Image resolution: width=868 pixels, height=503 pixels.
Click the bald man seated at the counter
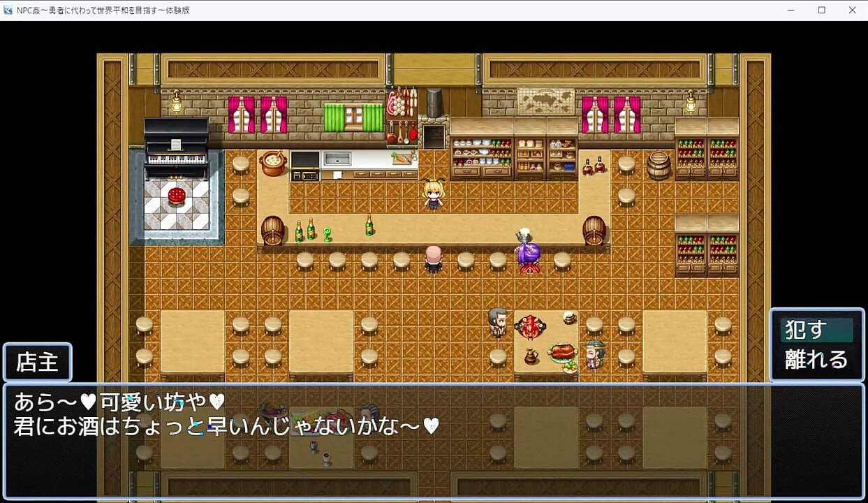pos(434,258)
